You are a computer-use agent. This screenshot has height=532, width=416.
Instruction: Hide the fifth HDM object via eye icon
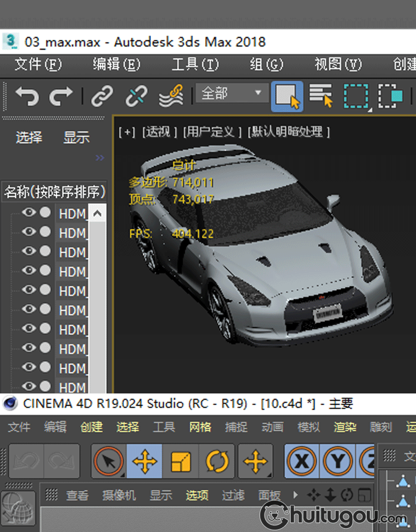tap(29, 290)
